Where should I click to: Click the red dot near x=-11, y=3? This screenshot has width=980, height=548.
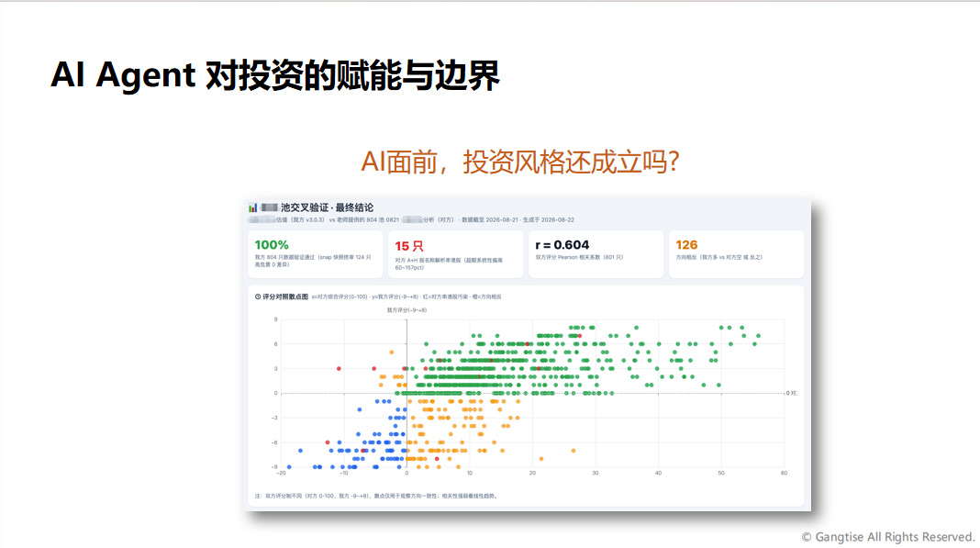pos(339,368)
